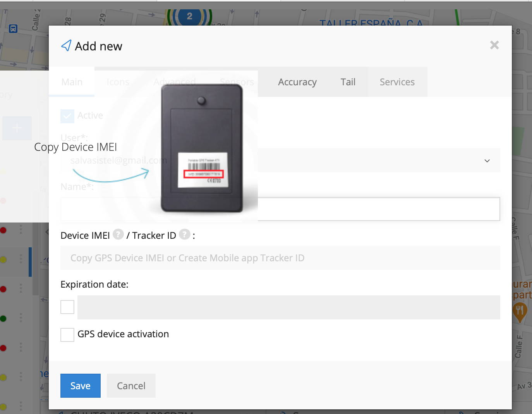Enable the Expiration date checkbox
Viewport: 532px width, 414px height.
pos(67,307)
